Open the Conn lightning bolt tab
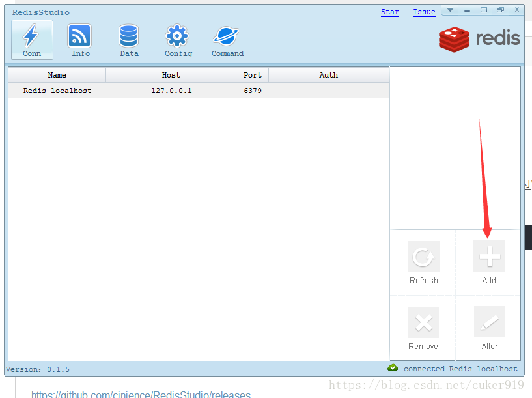Image resolution: width=532 pixels, height=398 pixels. pyautogui.click(x=32, y=40)
